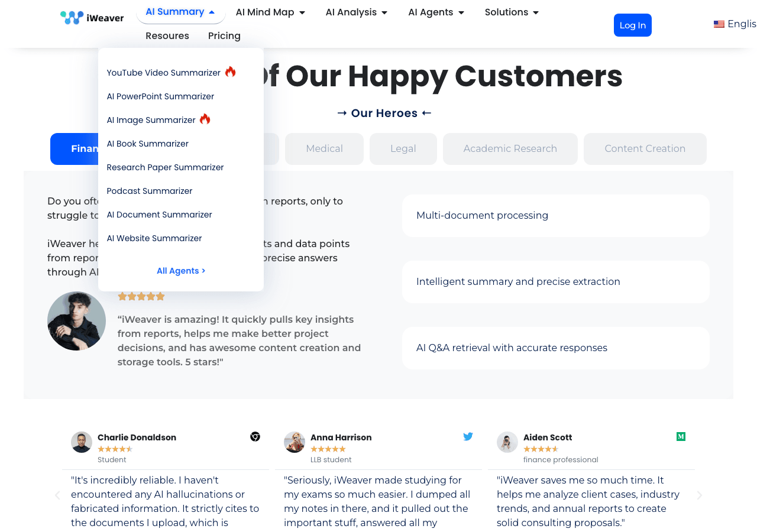This screenshot has height=532, width=757.
Task: Click the next testimonial arrow
Action: pos(700,495)
